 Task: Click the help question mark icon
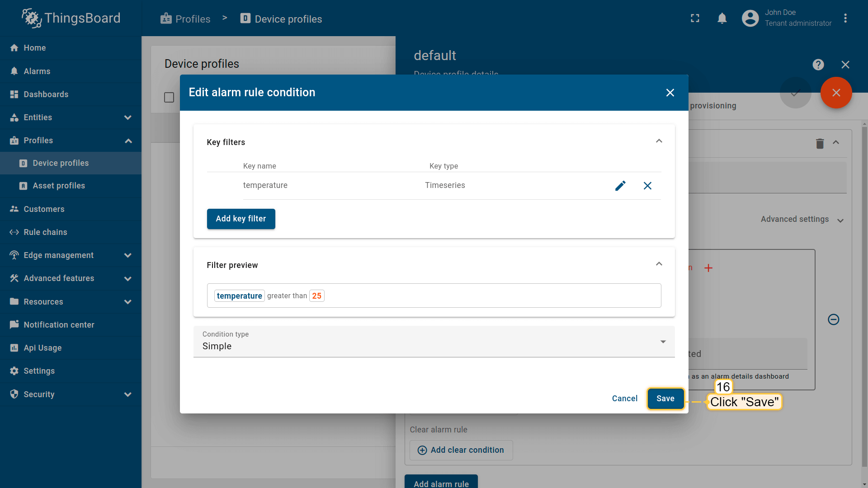pos(818,65)
